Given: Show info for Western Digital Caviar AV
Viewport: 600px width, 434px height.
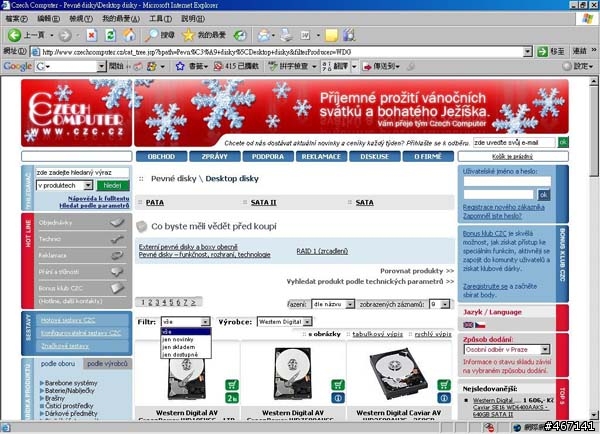Looking at the screenshot, I should [x=444, y=398].
